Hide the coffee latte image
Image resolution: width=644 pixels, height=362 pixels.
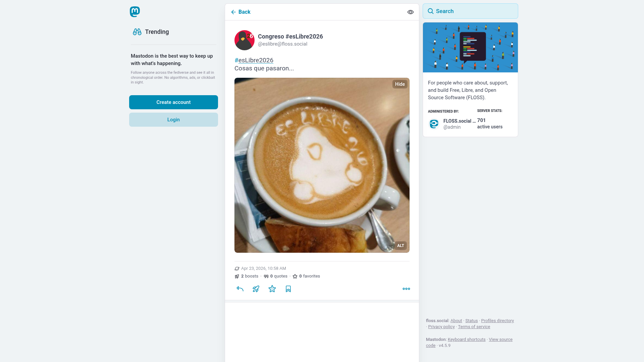tap(400, 84)
